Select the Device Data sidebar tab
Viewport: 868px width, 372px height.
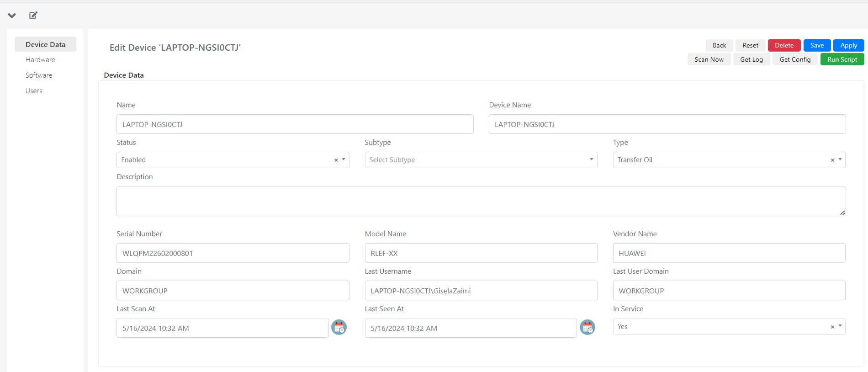(x=45, y=44)
